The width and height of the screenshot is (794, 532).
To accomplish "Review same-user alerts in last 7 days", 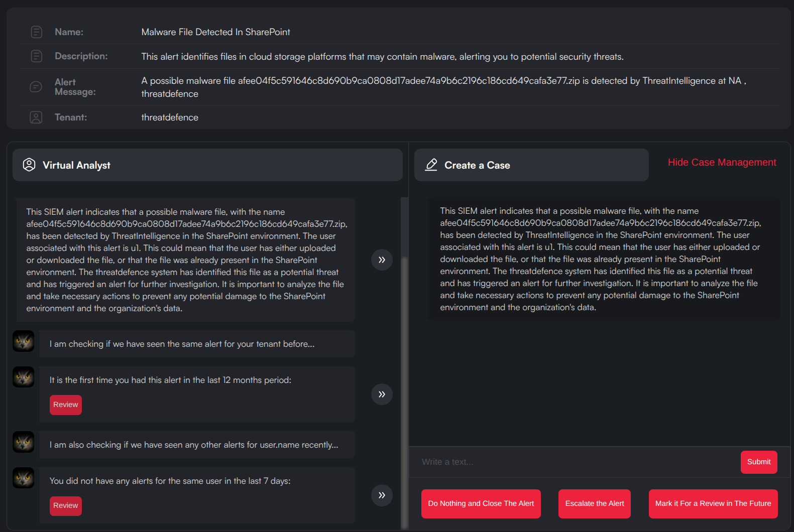I will (66, 506).
